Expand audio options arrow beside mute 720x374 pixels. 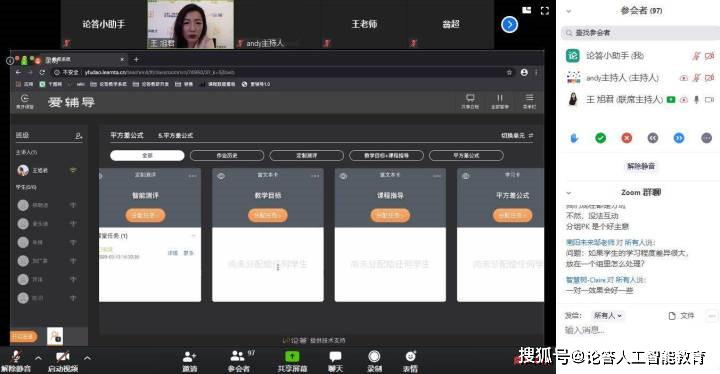point(38,358)
